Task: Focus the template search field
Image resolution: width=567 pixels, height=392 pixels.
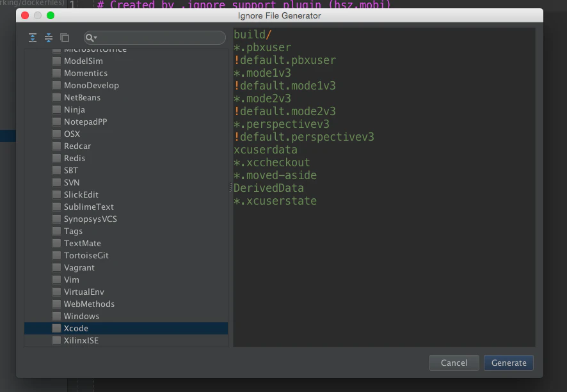Action: (x=155, y=38)
